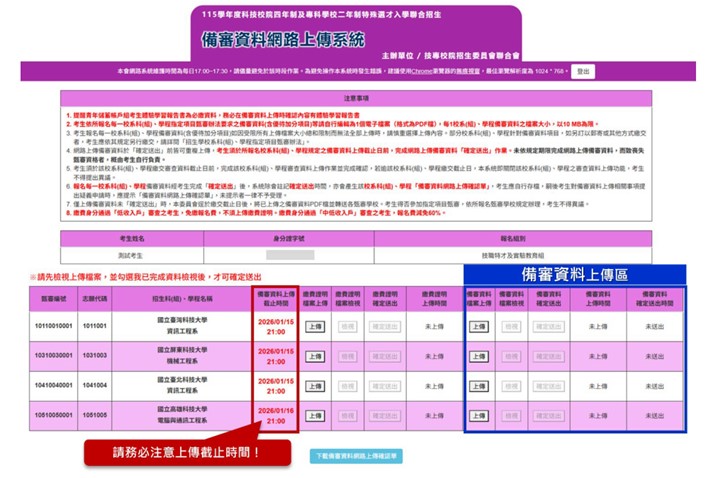The width and height of the screenshot is (718, 478).
Task: View 備審資料 file for 國立臺北科技大學 row
Action: click(x=511, y=386)
